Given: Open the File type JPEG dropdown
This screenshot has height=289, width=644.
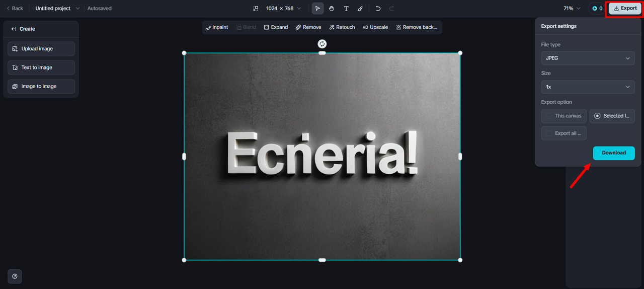Looking at the screenshot, I should pos(588,58).
